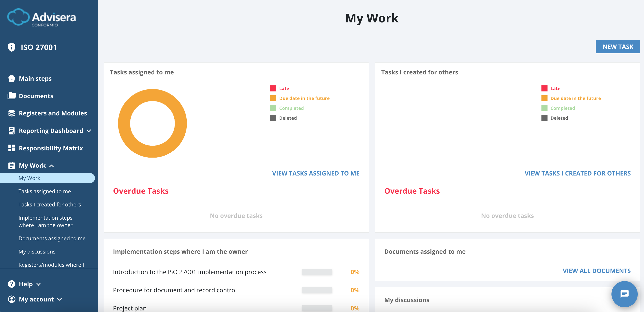Viewport: 644px width, 312px height.
Task: Click the Help question mark icon
Action: [11, 284]
